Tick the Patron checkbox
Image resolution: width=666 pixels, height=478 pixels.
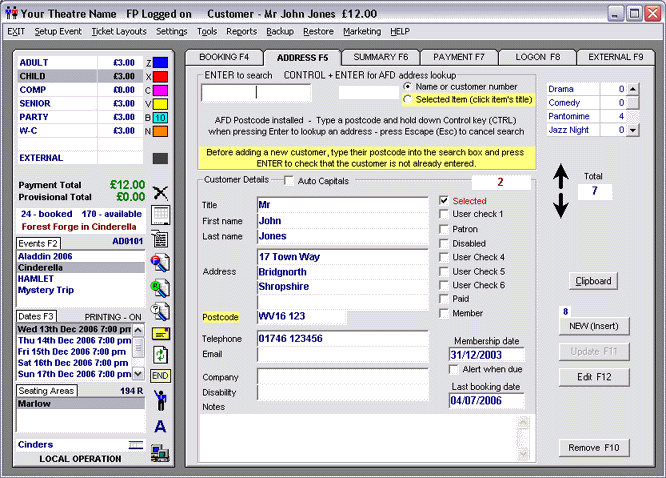pyautogui.click(x=445, y=229)
